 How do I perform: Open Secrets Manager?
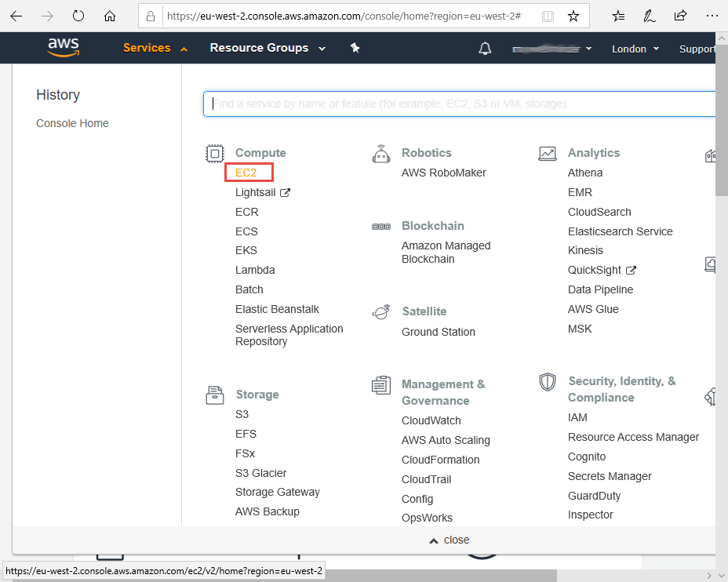point(610,476)
